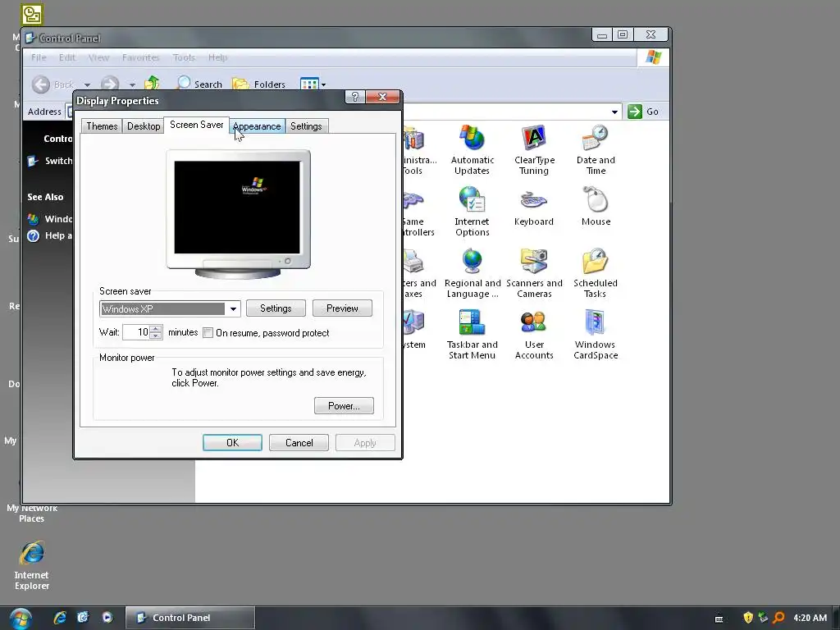Screen dimensions: 840x630
Task: Open Date and Time settings
Action: [596, 149]
